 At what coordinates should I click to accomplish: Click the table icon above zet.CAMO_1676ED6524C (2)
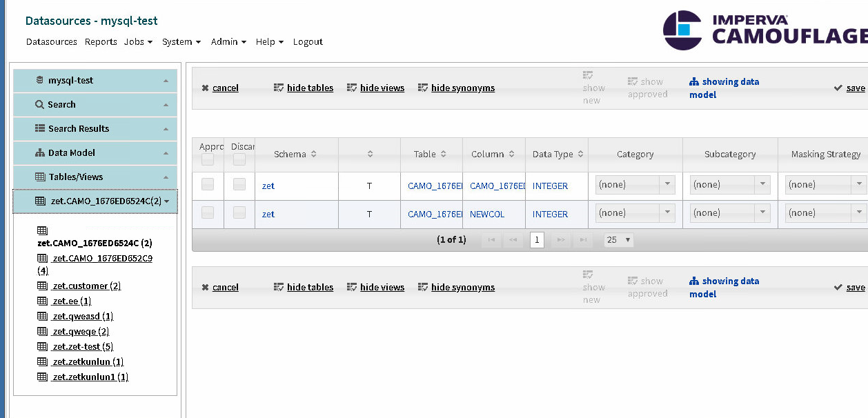(x=42, y=230)
